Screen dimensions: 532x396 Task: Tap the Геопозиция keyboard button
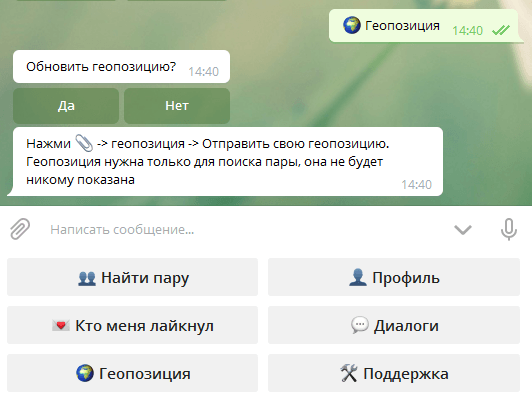(132, 373)
